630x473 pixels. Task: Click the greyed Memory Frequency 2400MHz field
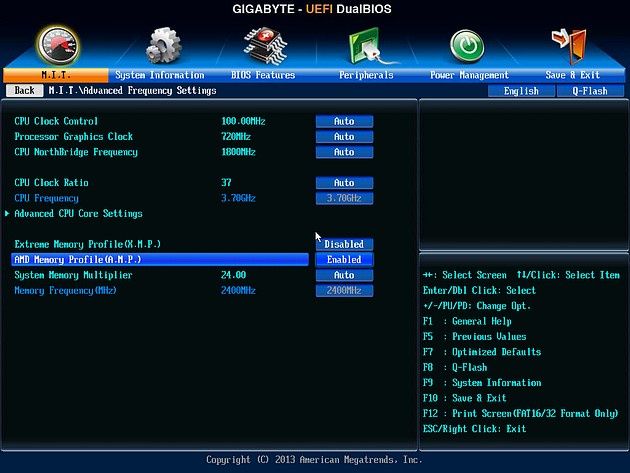[x=344, y=291]
